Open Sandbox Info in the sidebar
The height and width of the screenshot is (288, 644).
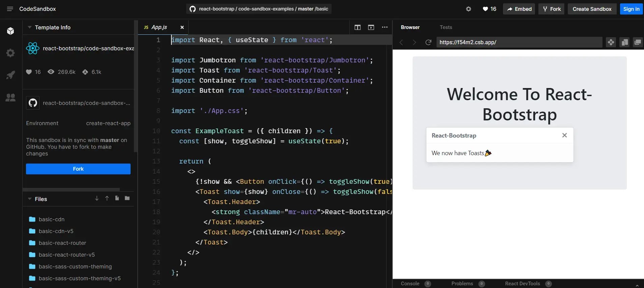point(10,31)
